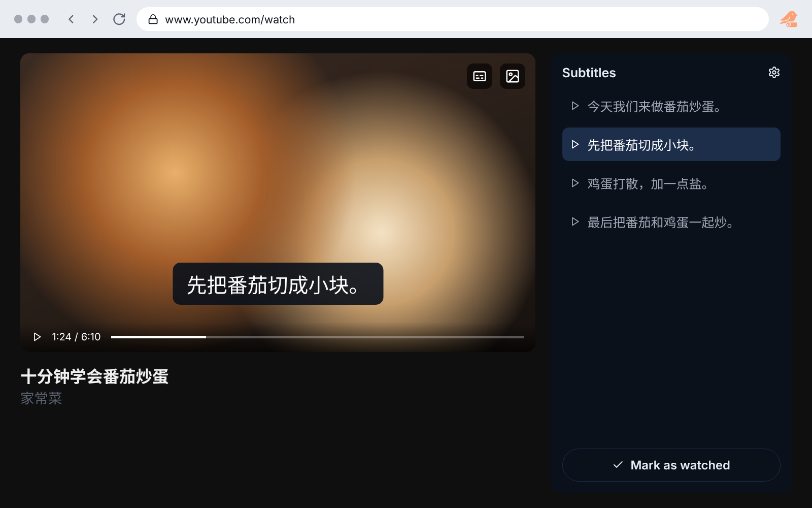This screenshot has height=508, width=812.
Task: Go forward in browser history
Action: (95, 19)
